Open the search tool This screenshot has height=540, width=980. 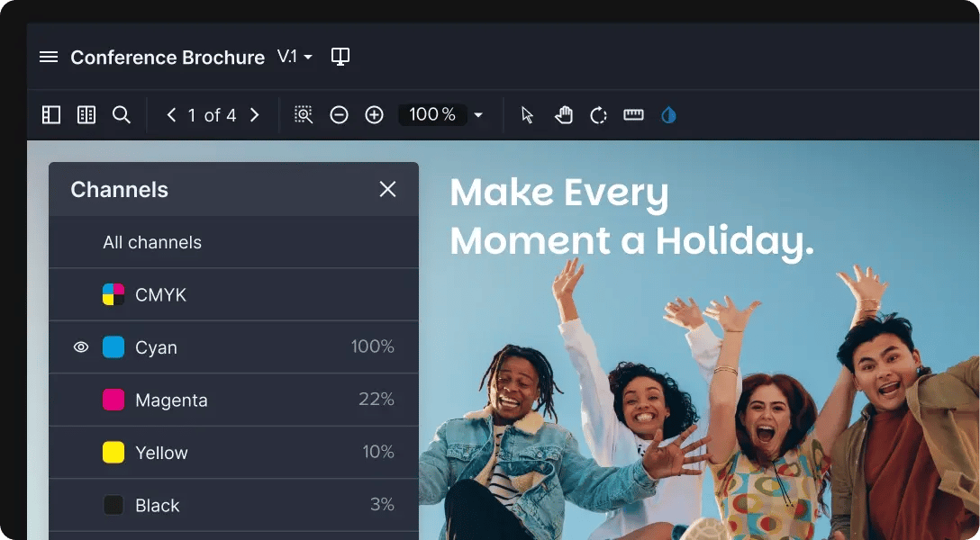coord(121,114)
